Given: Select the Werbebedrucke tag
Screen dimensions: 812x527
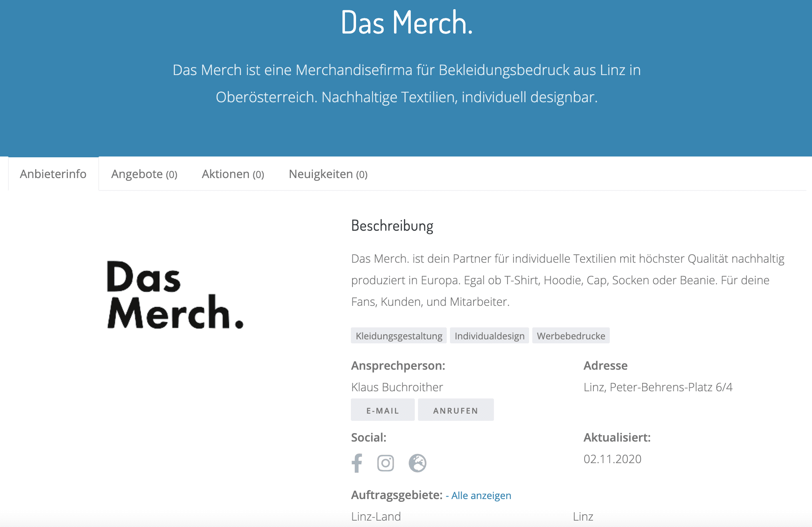Looking at the screenshot, I should [x=571, y=336].
